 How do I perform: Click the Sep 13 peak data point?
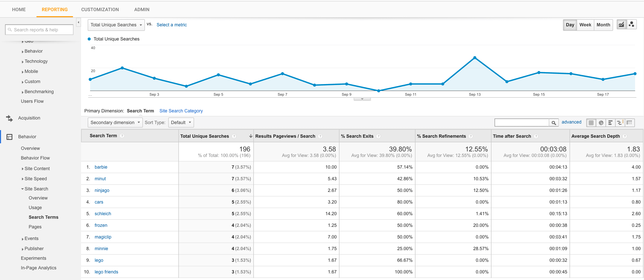pyautogui.click(x=475, y=58)
